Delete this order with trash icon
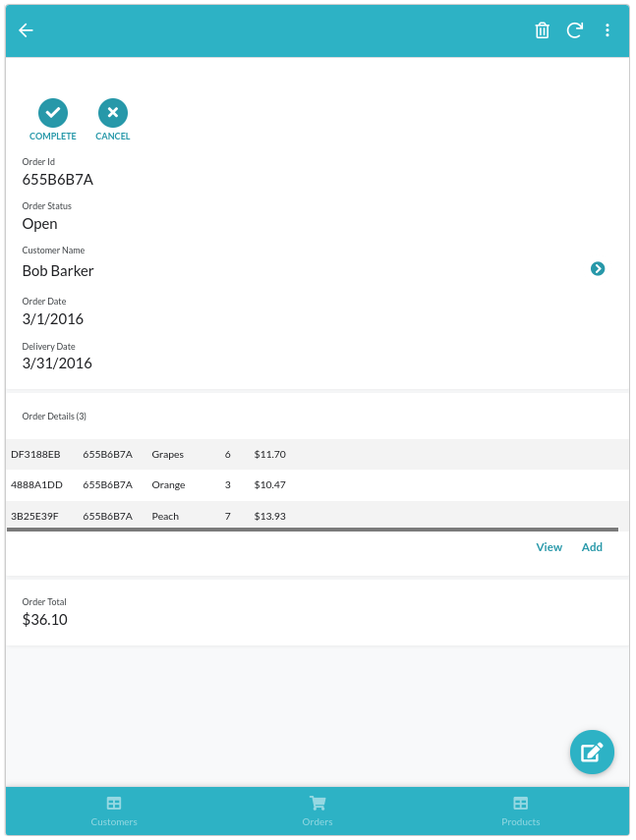This screenshot has width=636, height=840. (542, 30)
